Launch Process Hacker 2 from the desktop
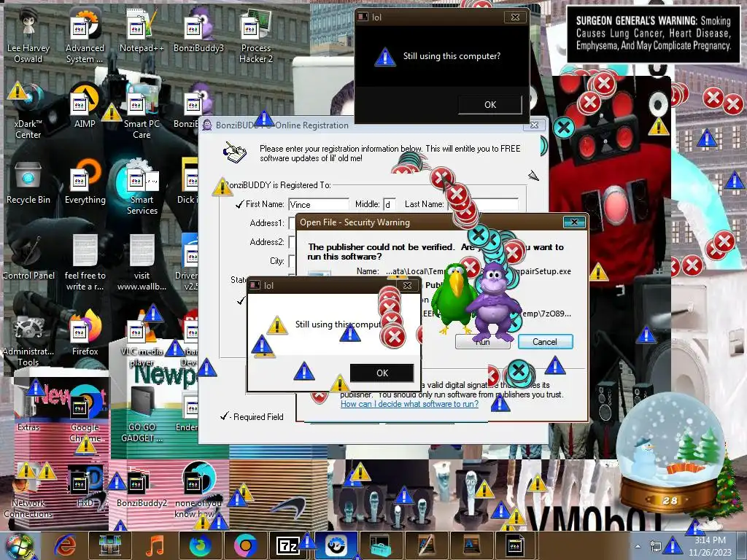 (x=256, y=36)
